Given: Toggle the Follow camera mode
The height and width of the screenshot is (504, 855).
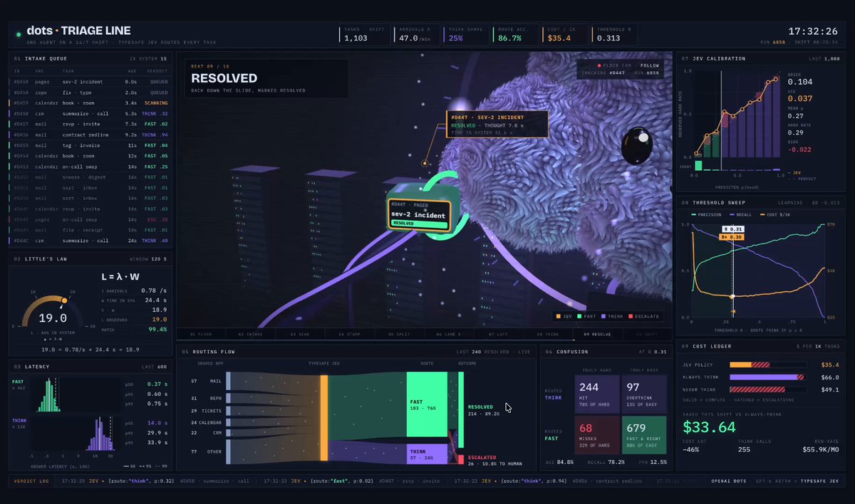Looking at the screenshot, I should coord(650,65).
